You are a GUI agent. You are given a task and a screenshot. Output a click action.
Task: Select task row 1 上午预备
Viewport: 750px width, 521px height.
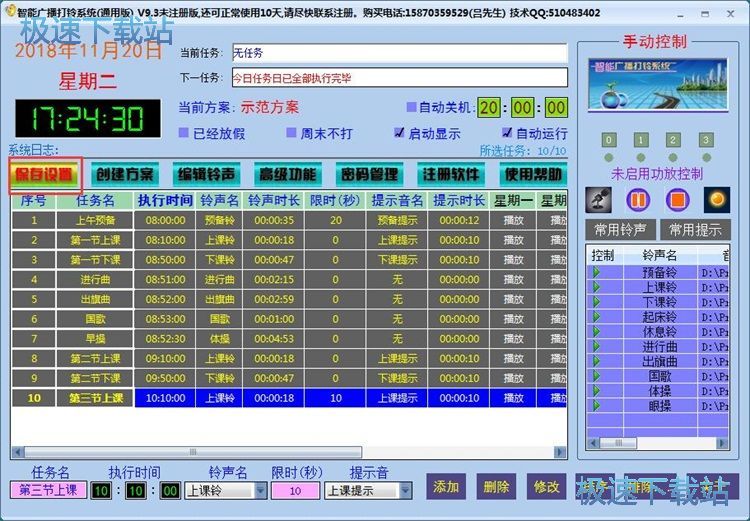point(289,220)
